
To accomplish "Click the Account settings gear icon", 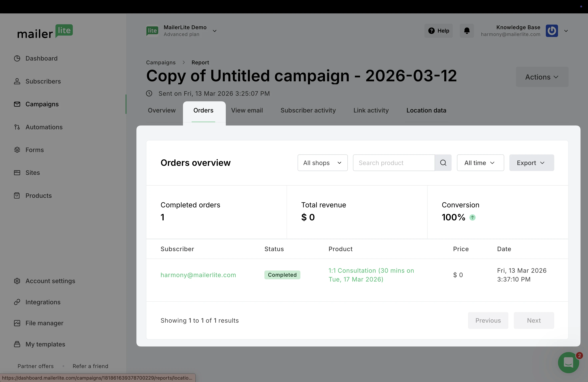I will tap(17, 281).
